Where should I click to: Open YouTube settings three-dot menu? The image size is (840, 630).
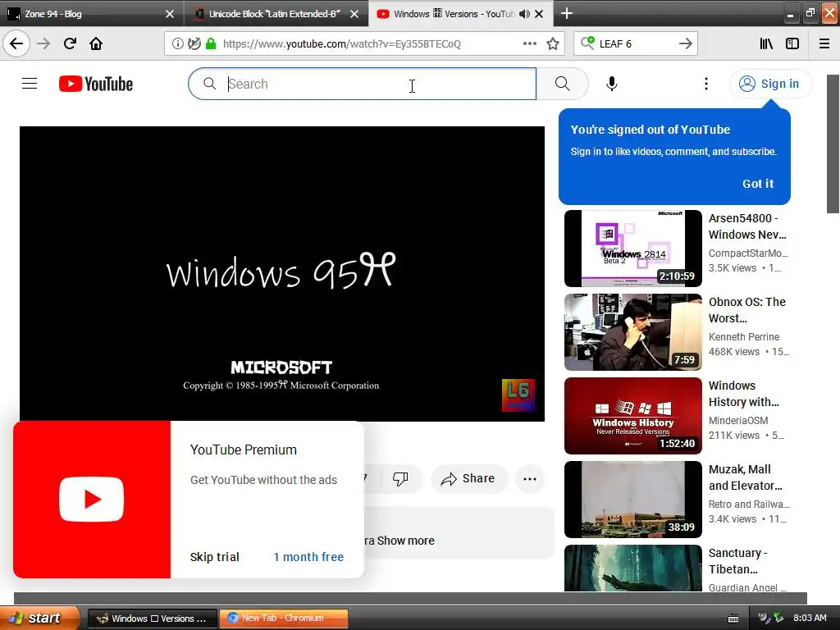706,84
